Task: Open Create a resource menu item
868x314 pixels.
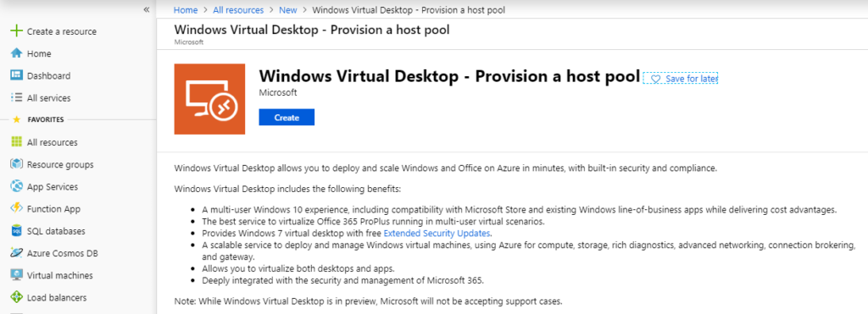Action: click(61, 31)
